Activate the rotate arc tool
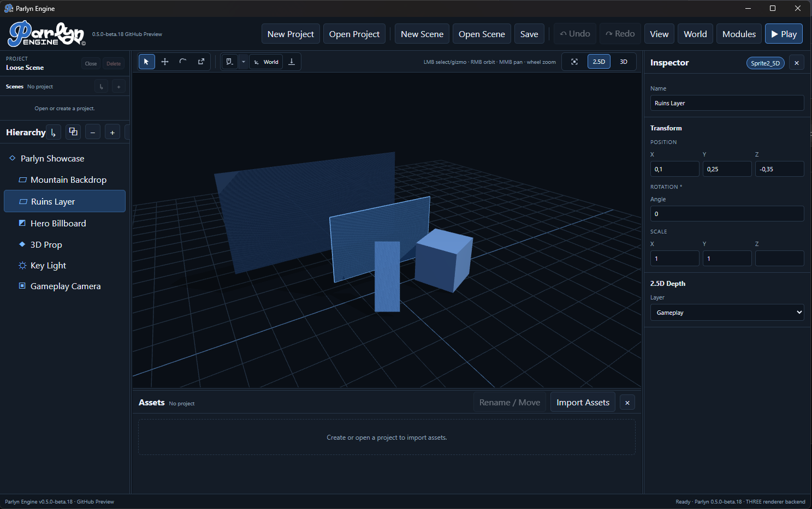The height and width of the screenshot is (509, 812). tap(183, 62)
